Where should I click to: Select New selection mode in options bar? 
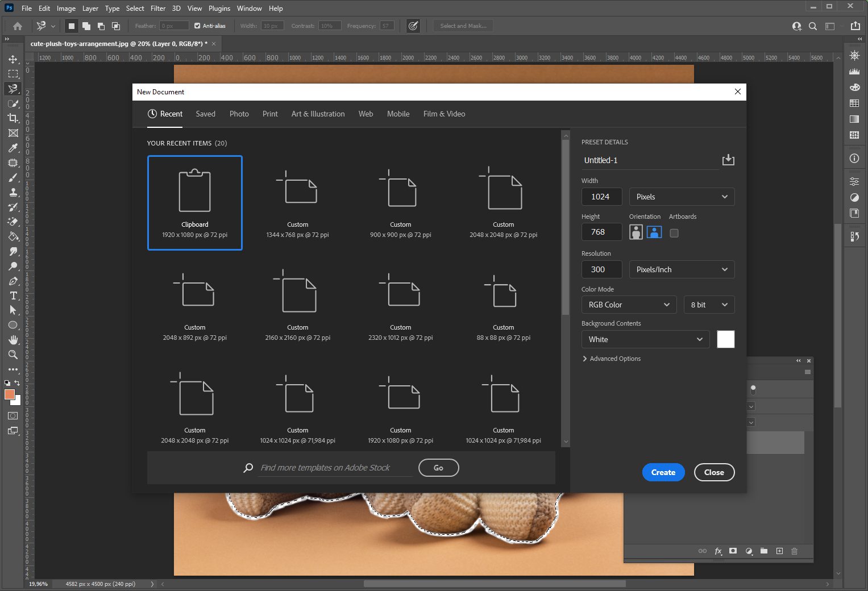tap(72, 26)
